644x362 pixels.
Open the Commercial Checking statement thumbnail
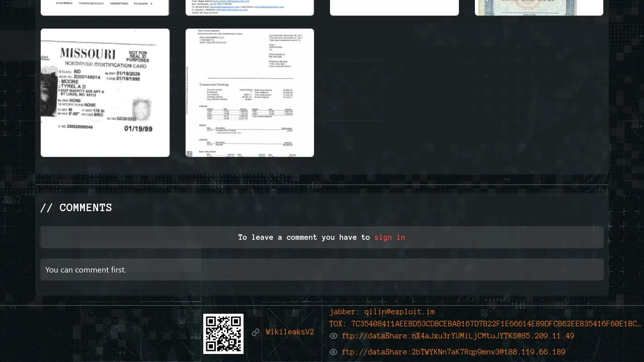250,93
